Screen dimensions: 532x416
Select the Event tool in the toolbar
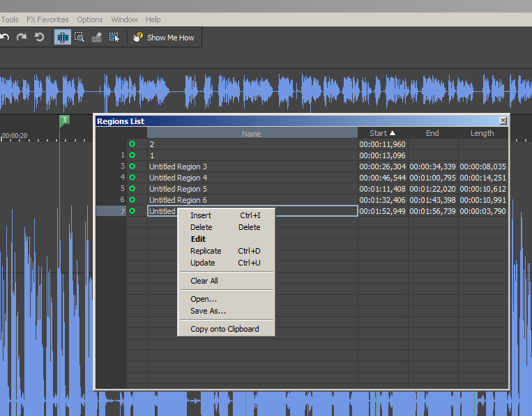(x=114, y=37)
